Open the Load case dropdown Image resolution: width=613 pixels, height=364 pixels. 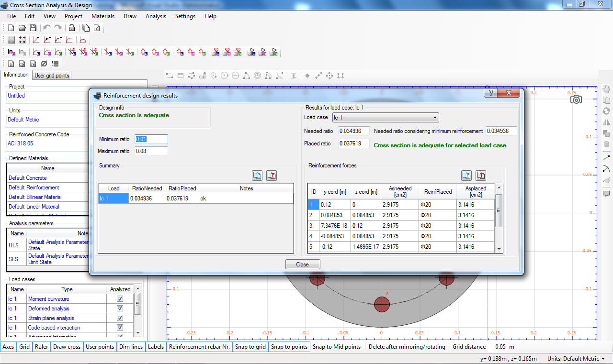(x=386, y=118)
